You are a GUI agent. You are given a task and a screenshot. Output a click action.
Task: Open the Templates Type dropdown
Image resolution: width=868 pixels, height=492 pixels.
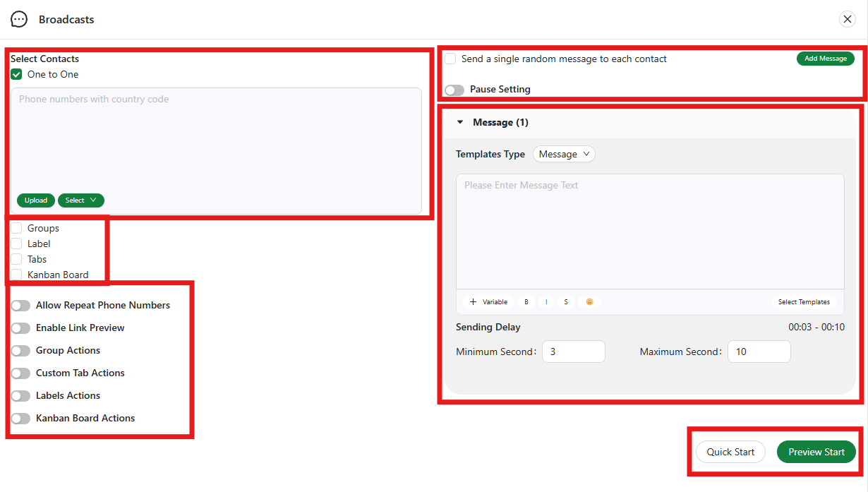(x=564, y=155)
